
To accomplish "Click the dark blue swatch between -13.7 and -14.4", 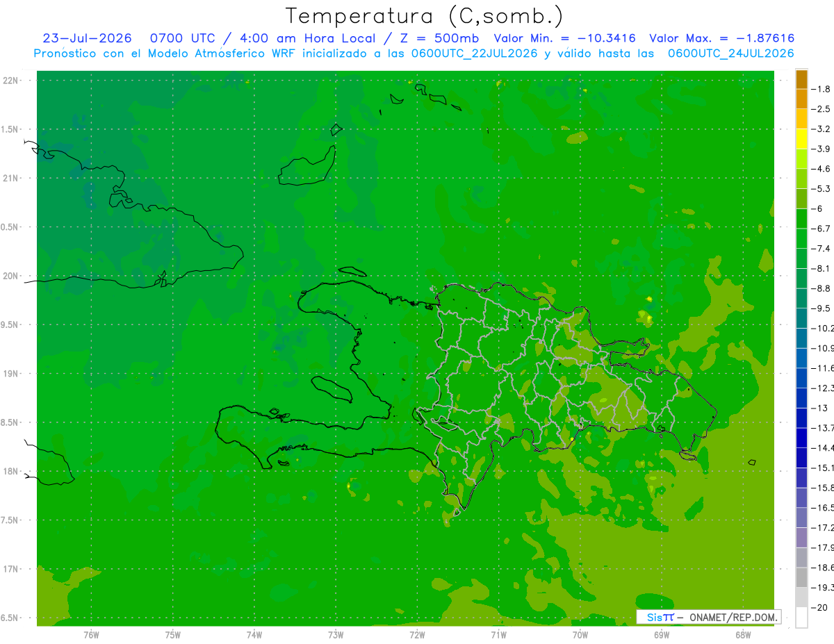I will (801, 438).
